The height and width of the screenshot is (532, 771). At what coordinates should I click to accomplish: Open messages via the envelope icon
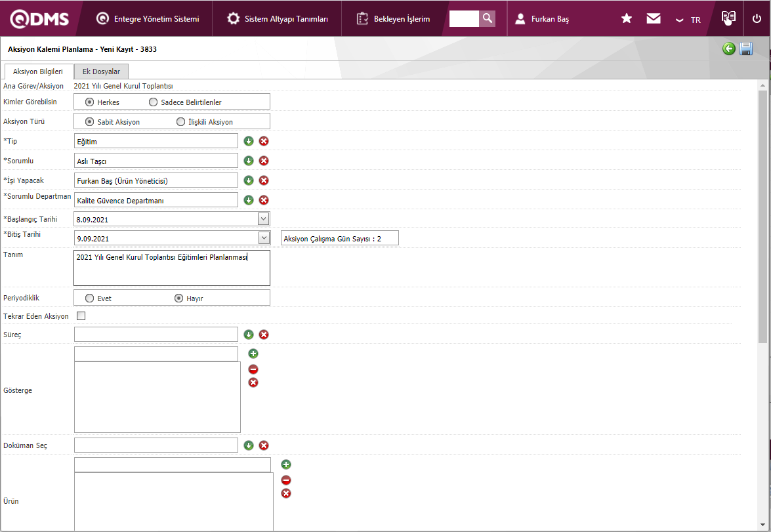[x=654, y=19]
